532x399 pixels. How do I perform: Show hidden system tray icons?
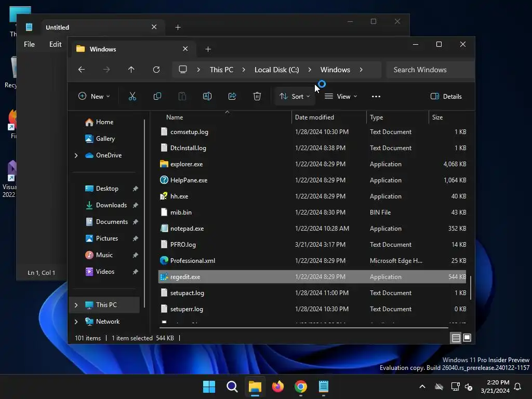click(x=422, y=387)
